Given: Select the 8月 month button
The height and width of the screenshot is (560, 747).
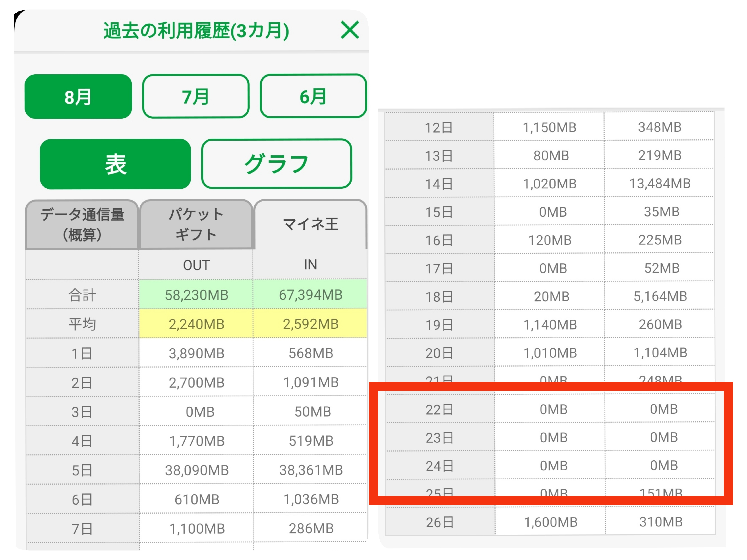Looking at the screenshot, I should pyautogui.click(x=78, y=97).
